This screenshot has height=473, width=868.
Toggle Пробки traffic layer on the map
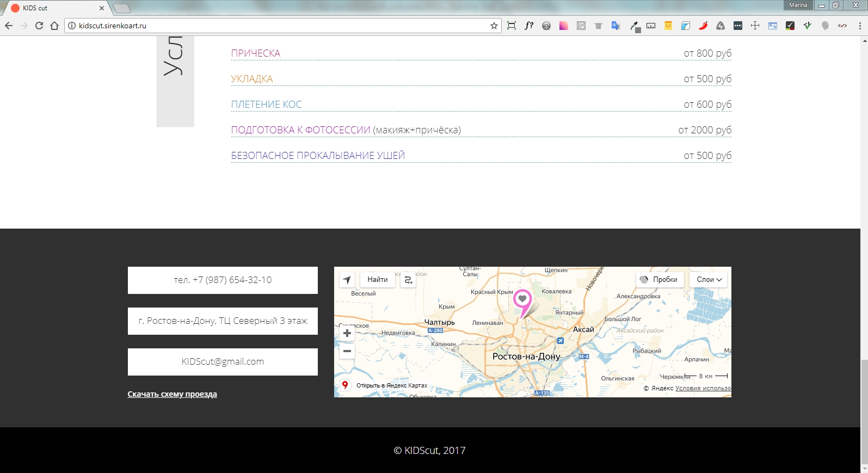[x=660, y=280]
